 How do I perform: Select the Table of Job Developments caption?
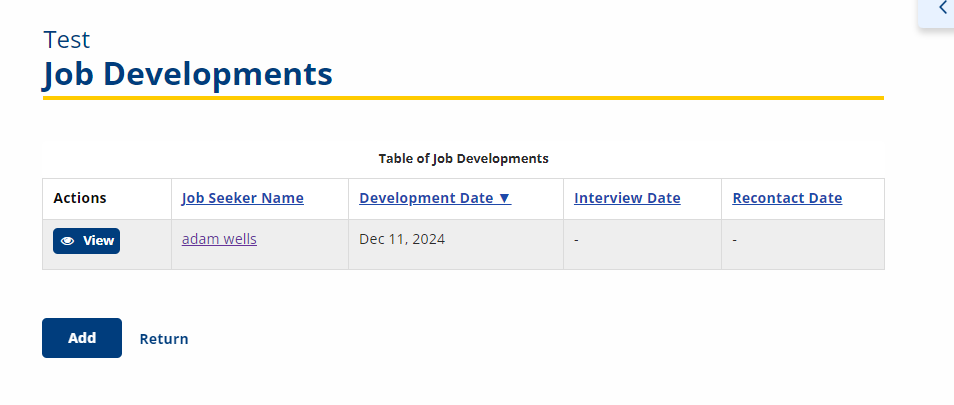click(464, 159)
